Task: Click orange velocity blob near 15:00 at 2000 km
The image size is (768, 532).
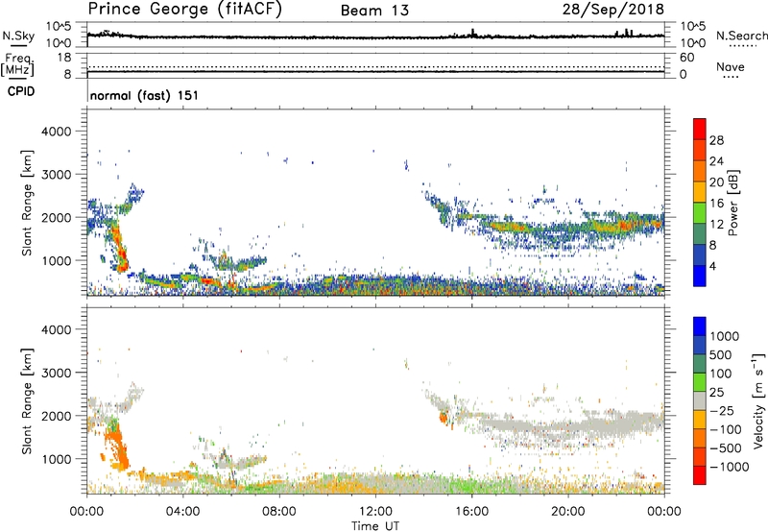Action: point(444,418)
